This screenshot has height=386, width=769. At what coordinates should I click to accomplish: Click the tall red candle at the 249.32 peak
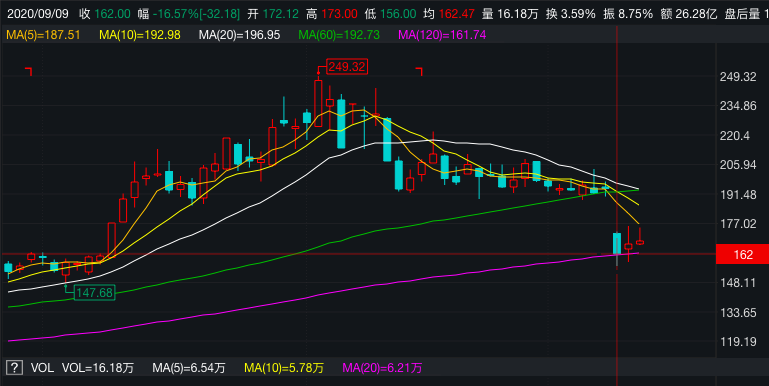318,103
